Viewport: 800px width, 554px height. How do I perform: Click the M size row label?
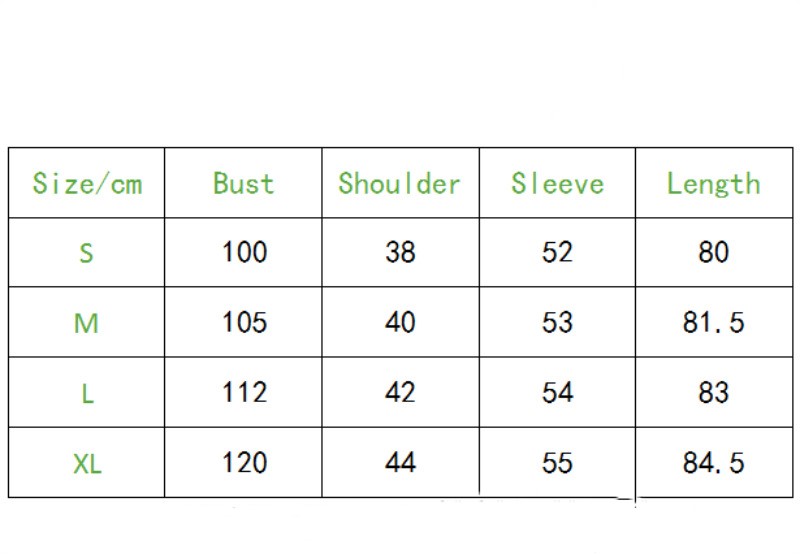coord(87,323)
